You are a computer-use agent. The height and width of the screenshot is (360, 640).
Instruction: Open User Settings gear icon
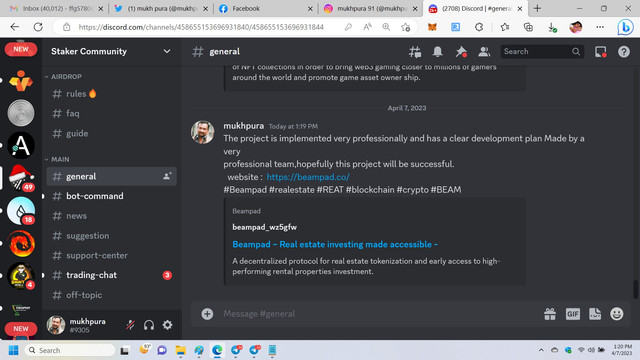(x=167, y=325)
